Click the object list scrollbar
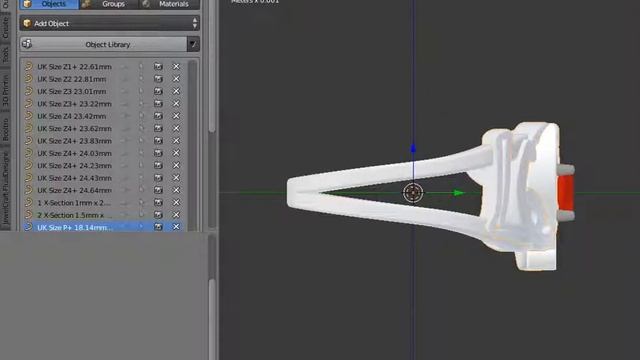 tap(193, 145)
